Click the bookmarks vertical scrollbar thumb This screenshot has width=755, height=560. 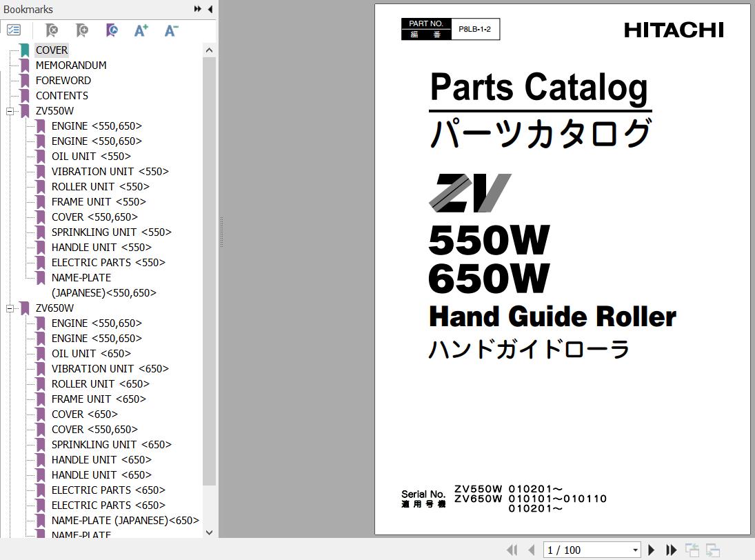click(209, 271)
